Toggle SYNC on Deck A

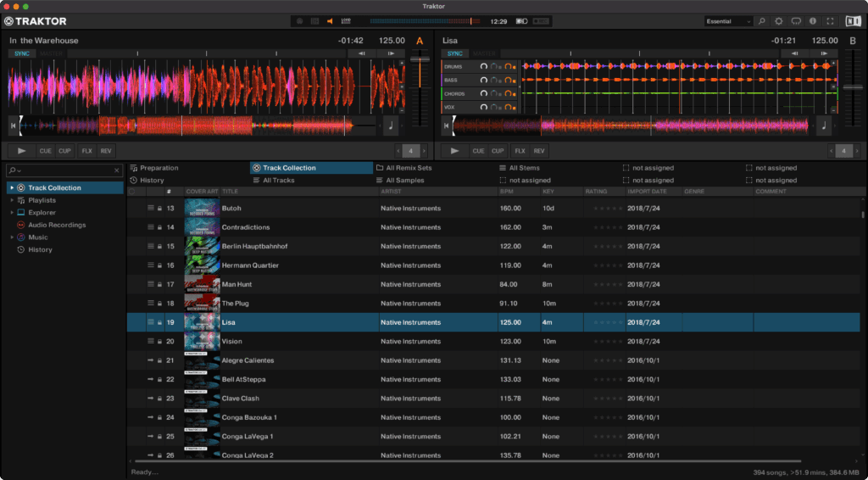[21, 53]
